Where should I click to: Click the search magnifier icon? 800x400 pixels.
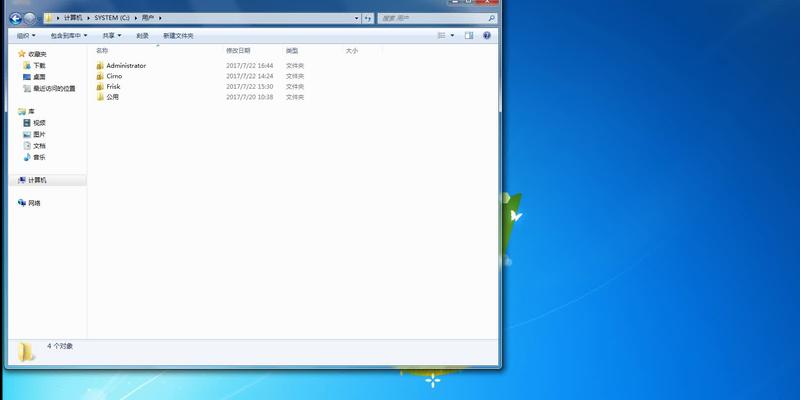(491, 18)
